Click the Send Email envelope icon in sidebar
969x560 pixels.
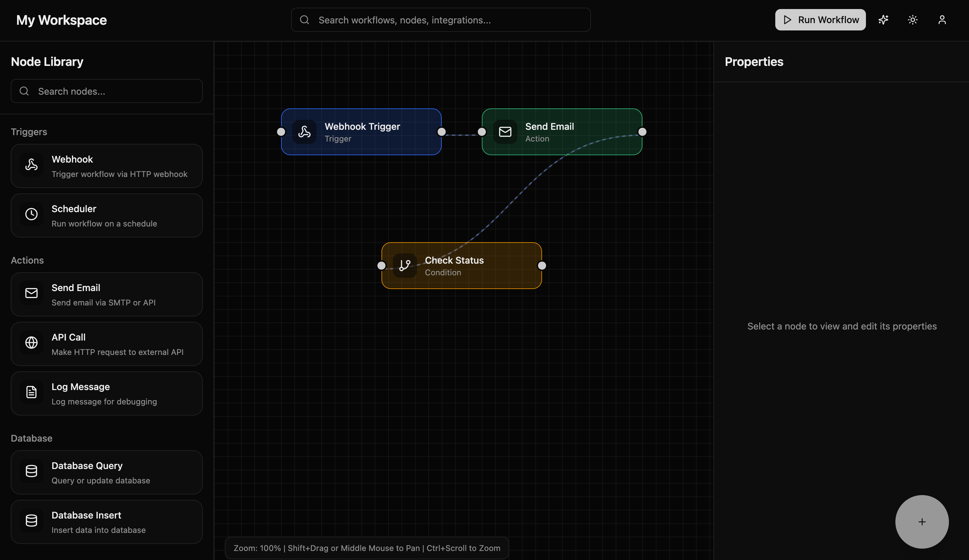(31, 293)
